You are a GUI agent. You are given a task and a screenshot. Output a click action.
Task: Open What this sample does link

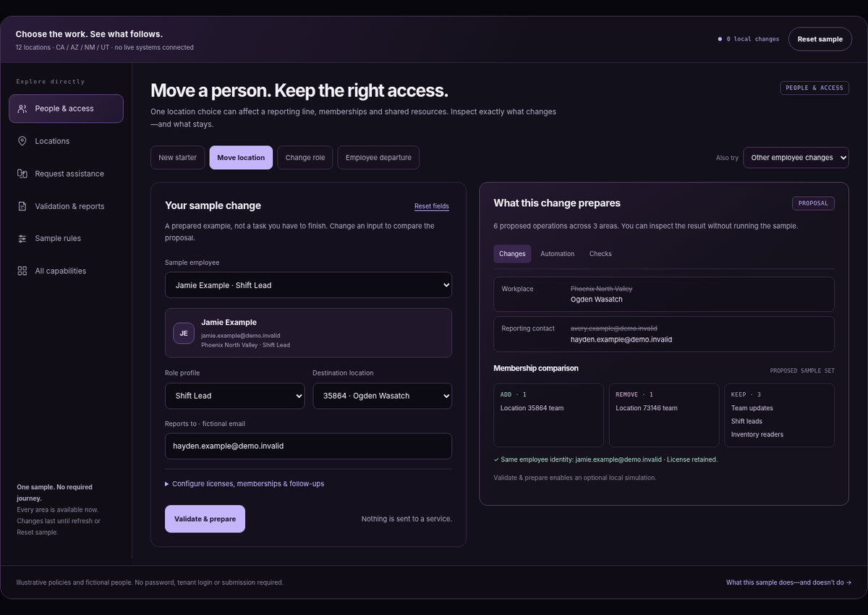(x=788, y=582)
